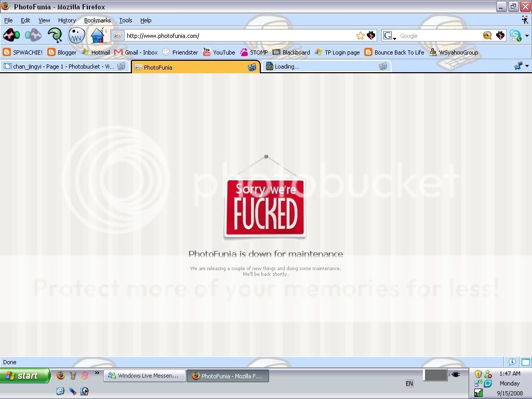This screenshot has height=399, width=532.
Task: Click the activity throbber in the menu bar
Action: click(x=525, y=20)
